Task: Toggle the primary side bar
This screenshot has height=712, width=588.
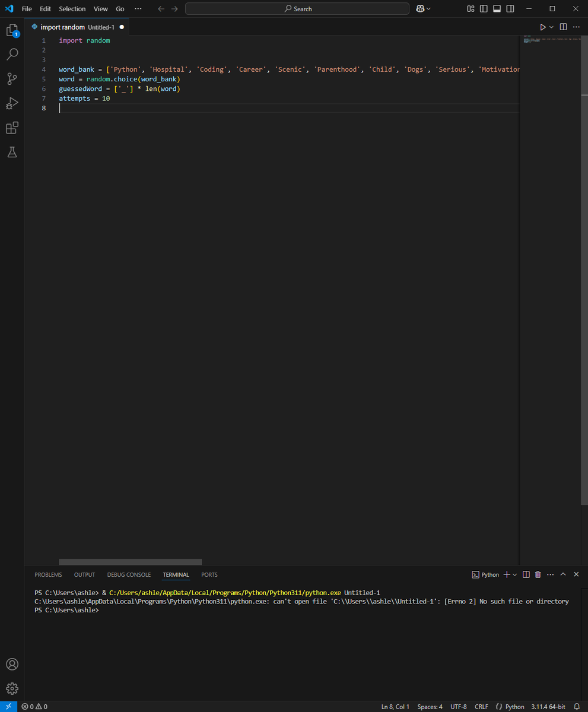Action: coord(484,9)
